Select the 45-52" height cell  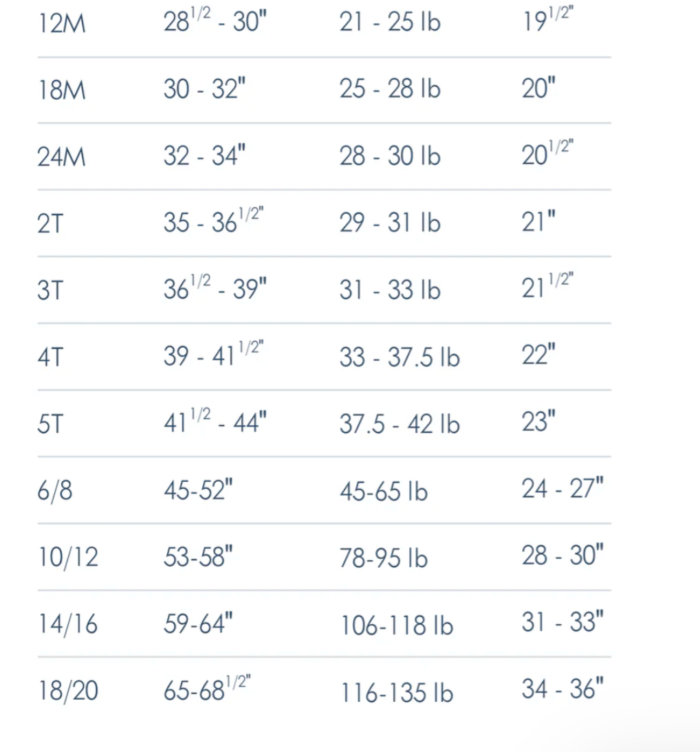click(x=198, y=490)
